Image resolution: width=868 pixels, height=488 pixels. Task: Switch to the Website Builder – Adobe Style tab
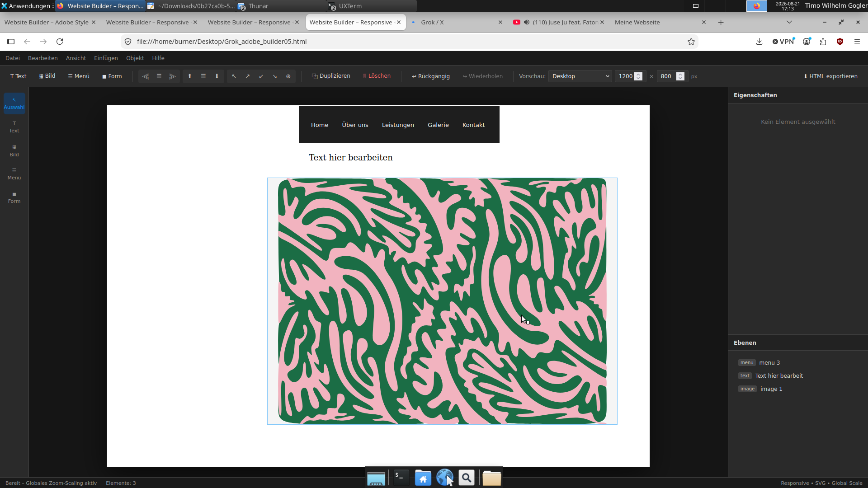coord(50,22)
